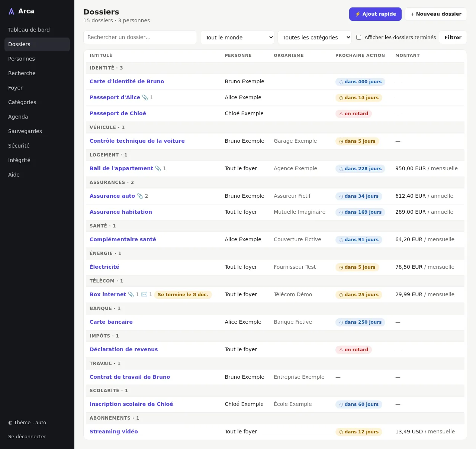Open 'Carte d'identité de Bruno' dossier
476x449 pixels.
[127, 81]
